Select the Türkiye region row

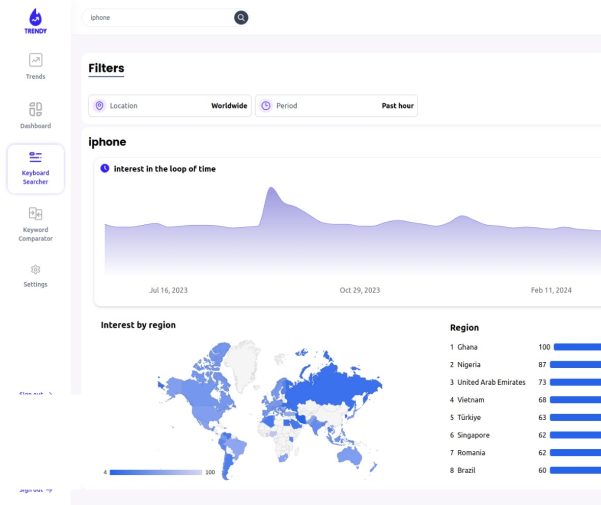tap(525, 418)
